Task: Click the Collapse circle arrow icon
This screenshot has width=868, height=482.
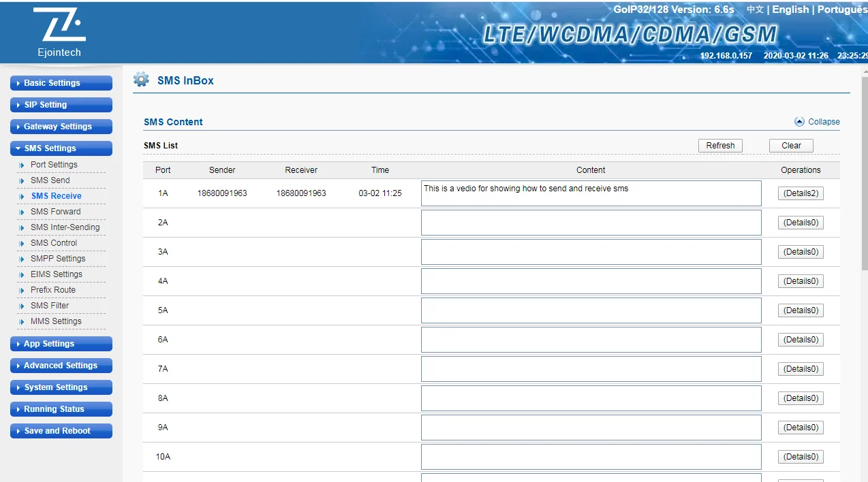Action: click(x=799, y=122)
